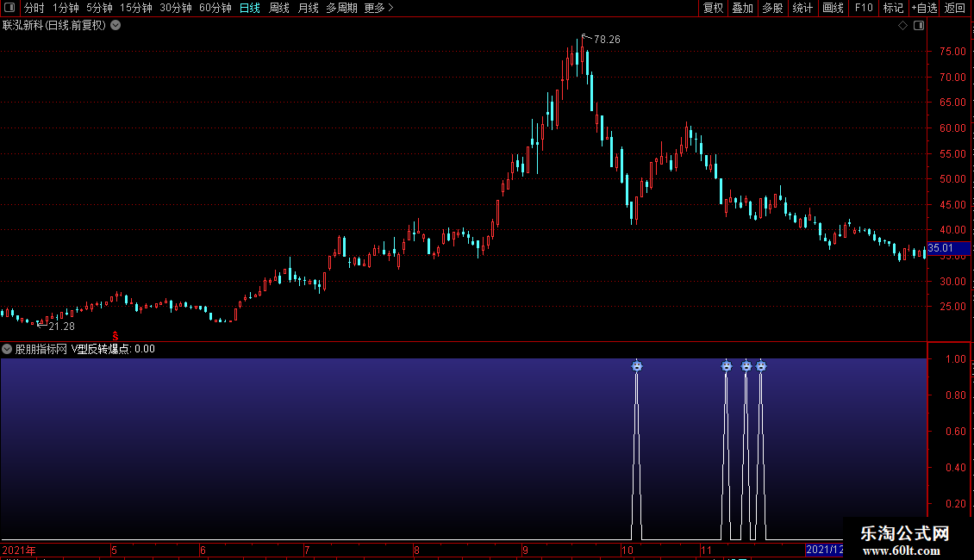Click the third V型反转 signal icon
The height and width of the screenshot is (560, 974).
tap(746, 365)
